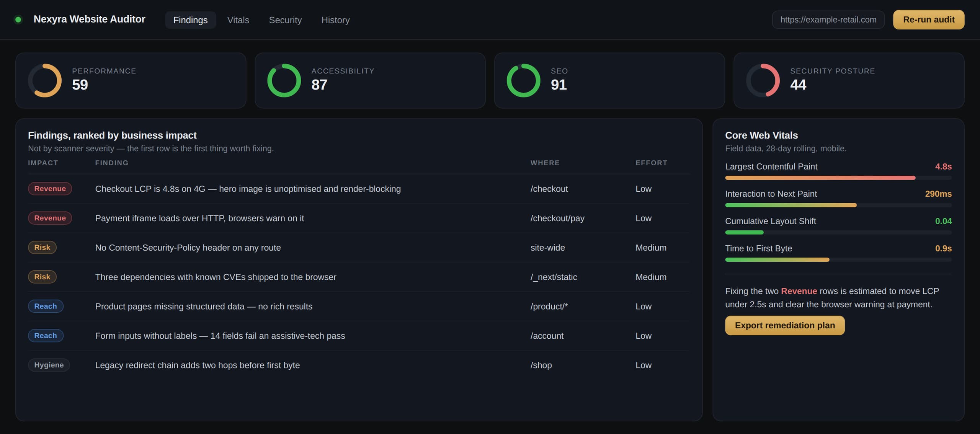Click the IMPACT column header
The width and height of the screenshot is (980, 434).
click(43, 163)
